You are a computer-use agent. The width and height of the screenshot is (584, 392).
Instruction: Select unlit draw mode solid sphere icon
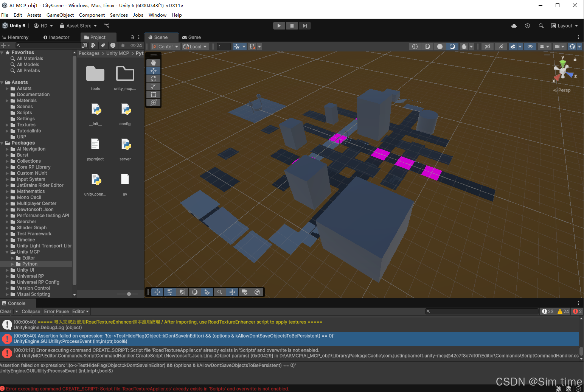[440, 47]
